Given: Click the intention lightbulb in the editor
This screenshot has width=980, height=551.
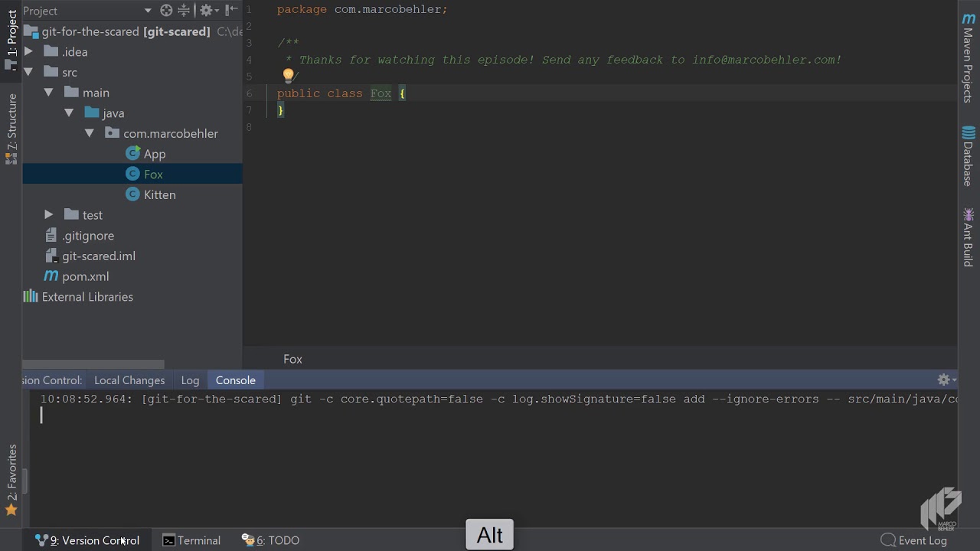Looking at the screenshot, I should (x=288, y=76).
